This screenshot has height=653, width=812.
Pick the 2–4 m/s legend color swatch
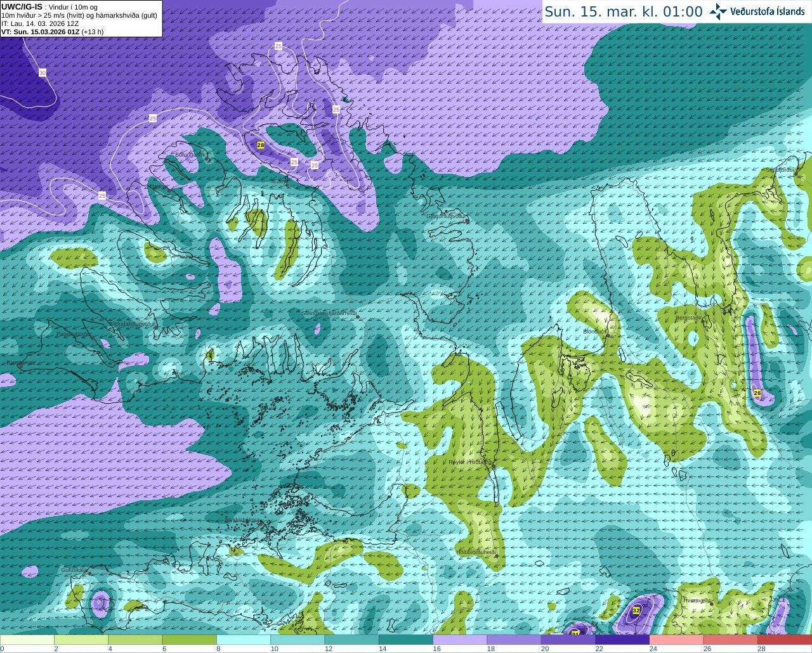click(81, 640)
